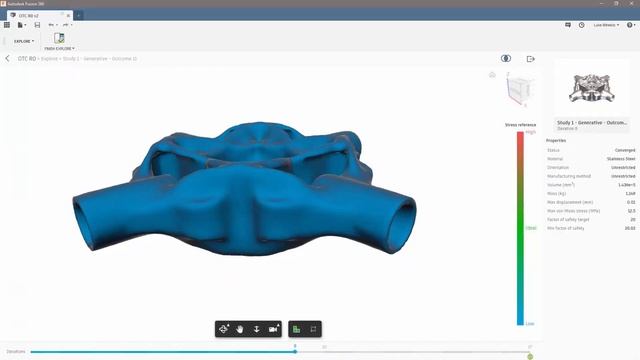Close the OTC RO v2 document tab
Image resolution: width=640 pixels, height=360 pixels.
(68, 16)
